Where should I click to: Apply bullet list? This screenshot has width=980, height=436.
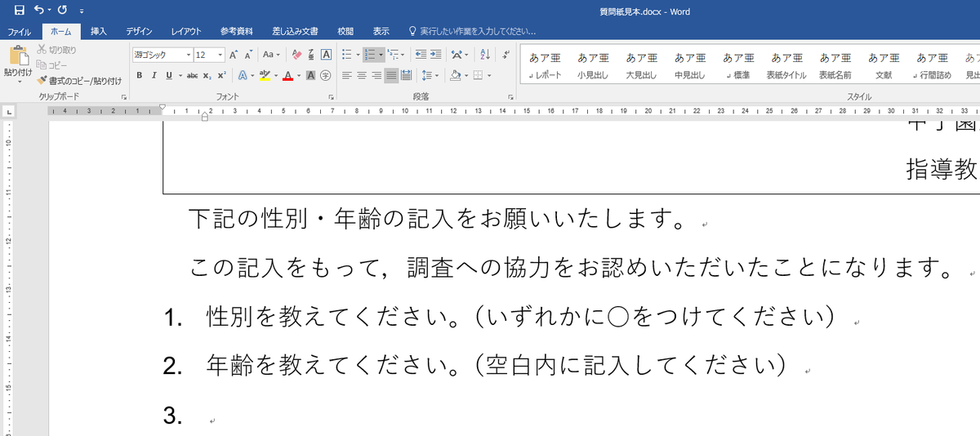coord(346,55)
